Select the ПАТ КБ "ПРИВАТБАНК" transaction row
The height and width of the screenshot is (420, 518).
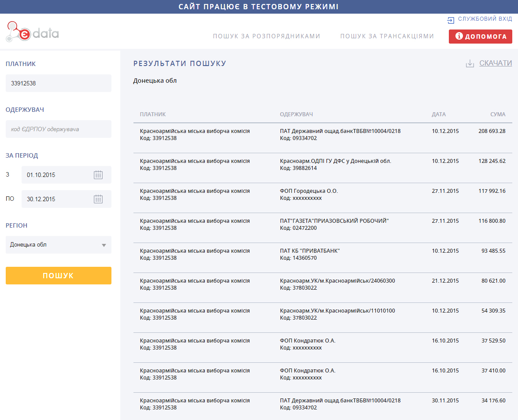322,254
